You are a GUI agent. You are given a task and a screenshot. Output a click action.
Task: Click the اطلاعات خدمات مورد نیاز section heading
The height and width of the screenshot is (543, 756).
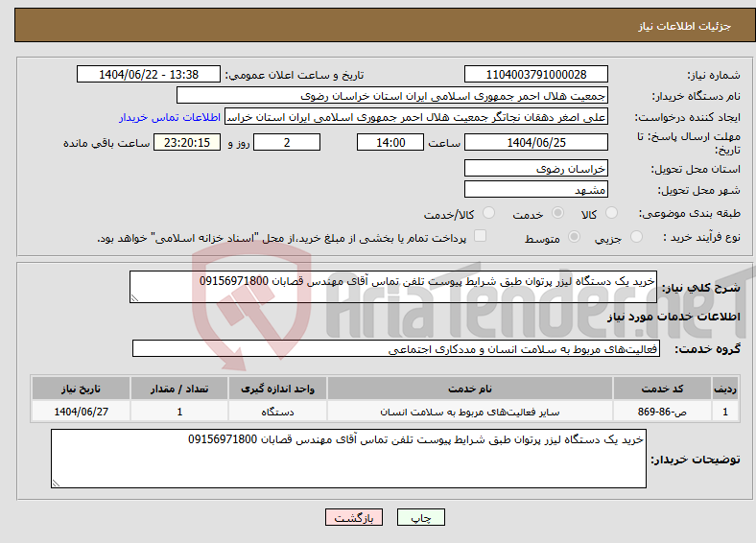point(673,317)
